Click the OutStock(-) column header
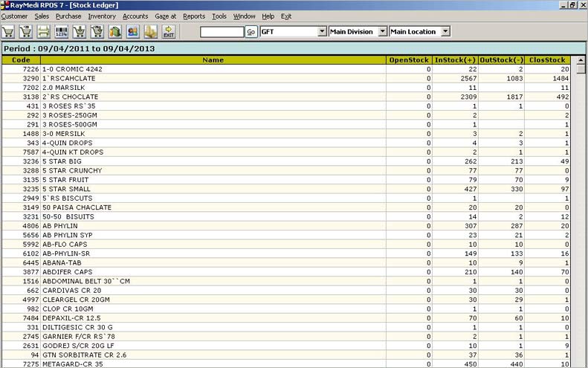 pyautogui.click(x=501, y=59)
